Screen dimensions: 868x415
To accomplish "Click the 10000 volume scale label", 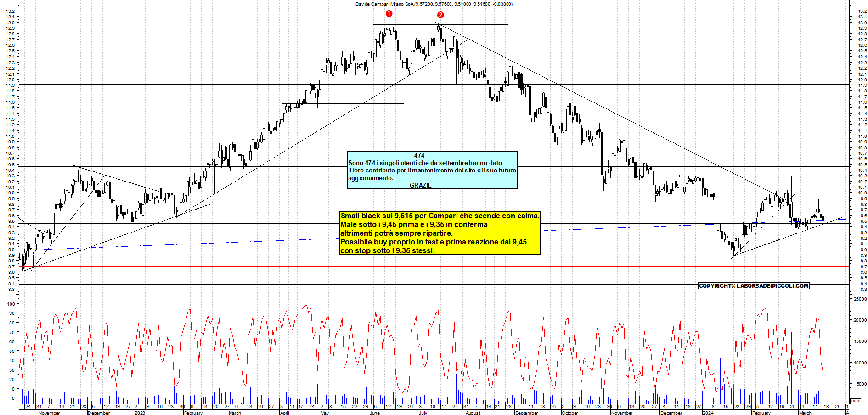I will pyautogui.click(x=860, y=363).
